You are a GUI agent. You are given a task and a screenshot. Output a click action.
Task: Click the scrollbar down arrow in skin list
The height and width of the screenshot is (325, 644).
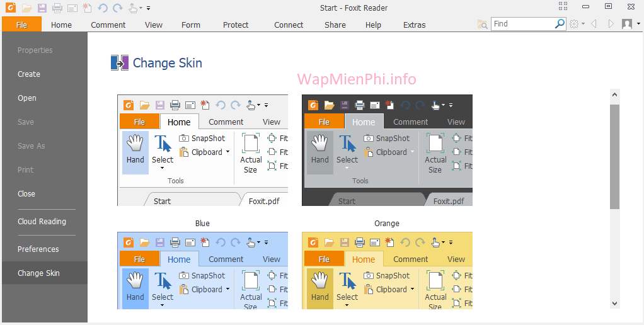[614, 303]
